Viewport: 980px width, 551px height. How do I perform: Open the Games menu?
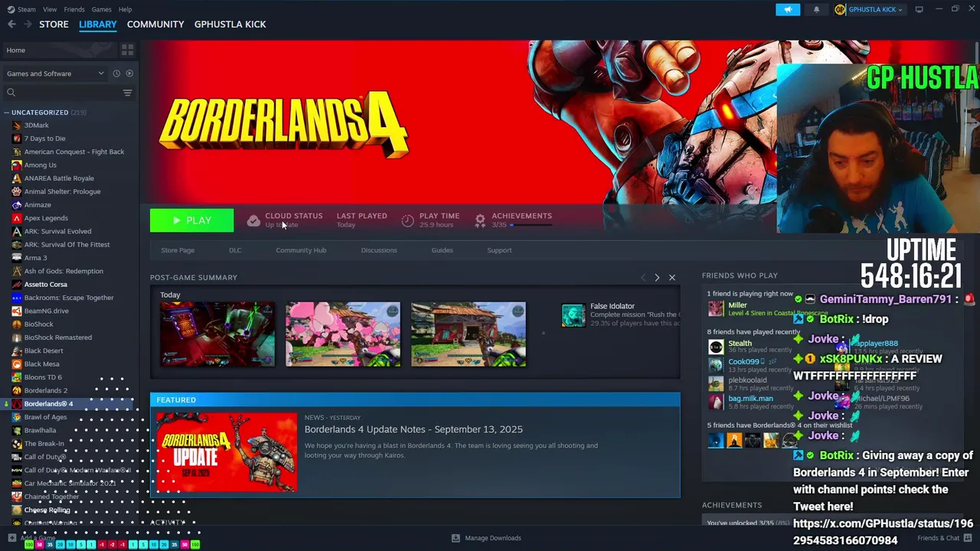(x=101, y=9)
